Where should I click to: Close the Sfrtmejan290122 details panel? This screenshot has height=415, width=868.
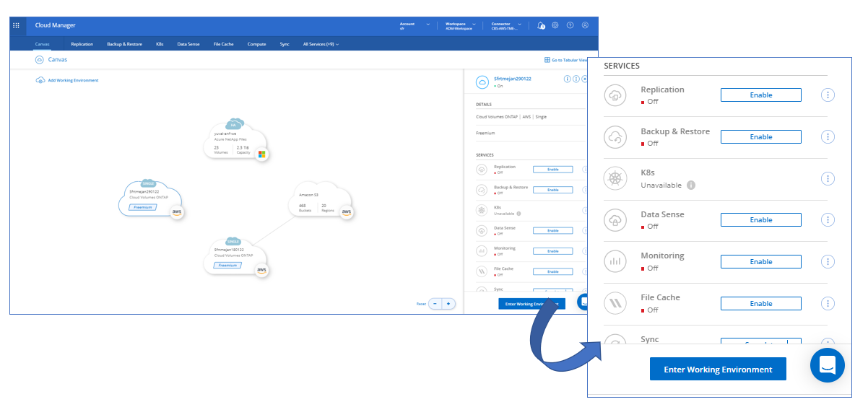tap(584, 79)
